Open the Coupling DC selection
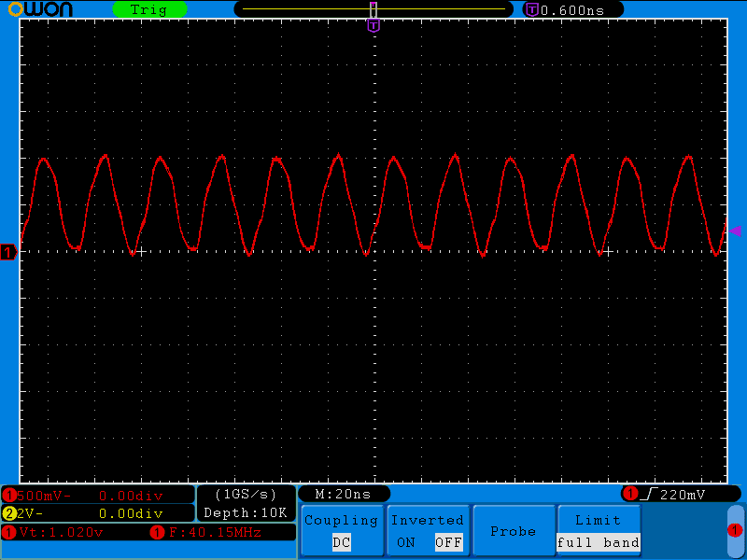Screen dimensions: 747x560 click(341, 542)
